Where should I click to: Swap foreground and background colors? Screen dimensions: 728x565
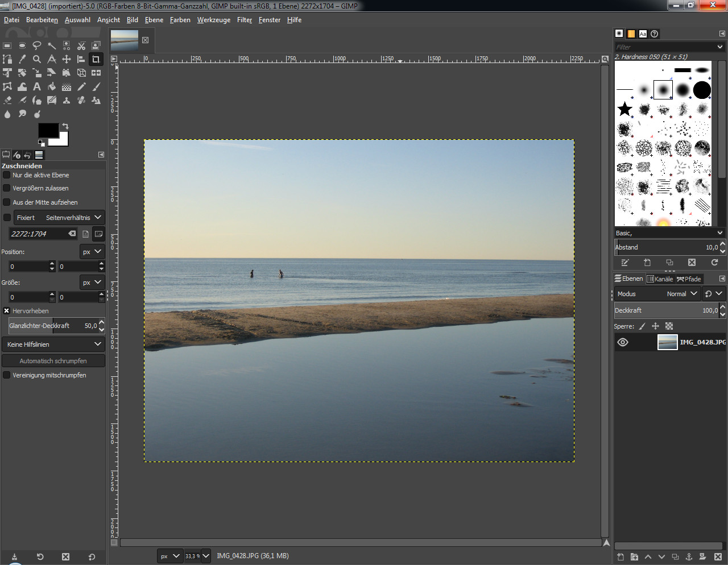[65, 126]
